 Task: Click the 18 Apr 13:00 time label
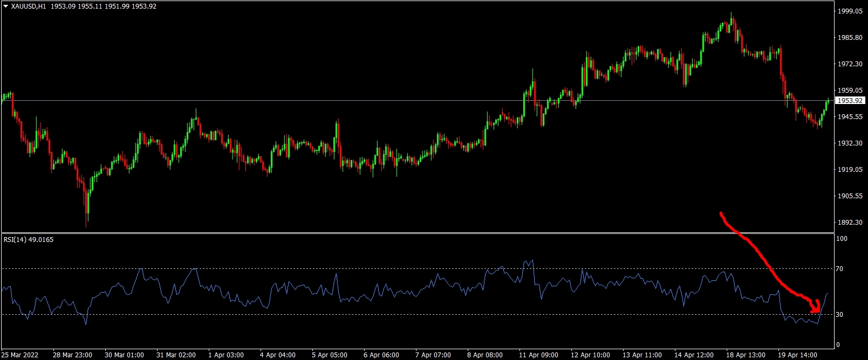746,355
